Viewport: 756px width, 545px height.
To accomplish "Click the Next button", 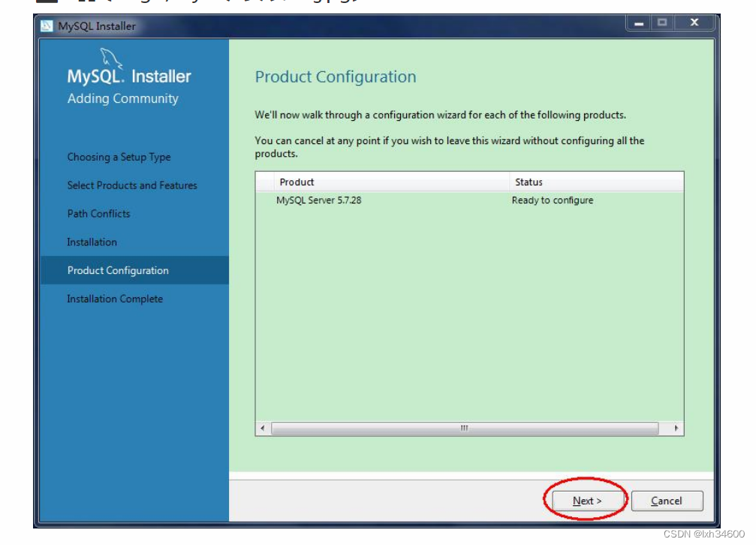I will [x=586, y=500].
